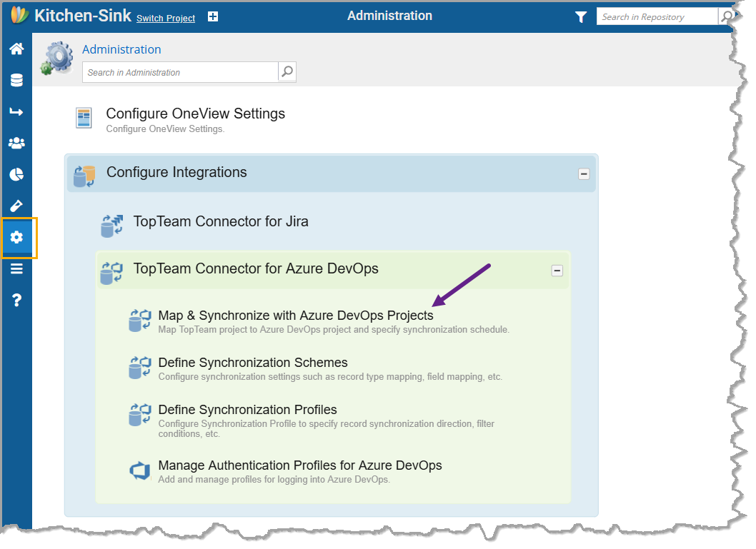Screen dimensions: 756x549
Task: Open the Users group icon in sidebar
Action: (x=16, y=143)
